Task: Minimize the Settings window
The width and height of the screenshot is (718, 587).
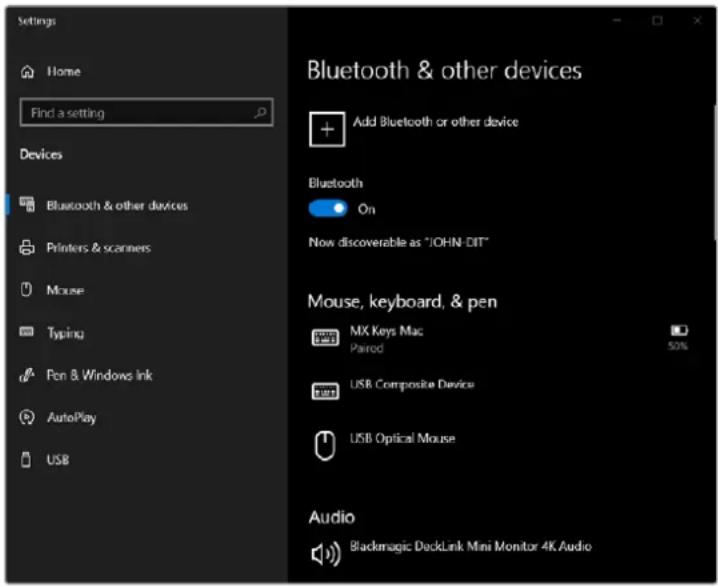Action: click(617, 21)
